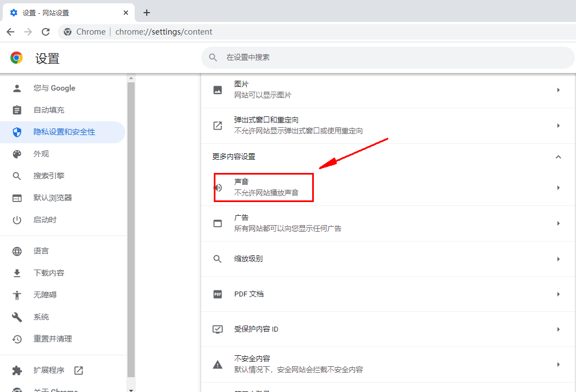Click the monitor check icon for 受保护内容 ID
Image resolution: width=576 pixels, height=392 pixels.
(218, 329)
